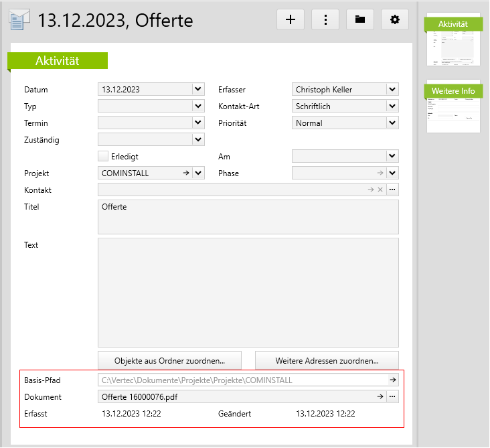This screenshot has height=448, width=490.
Task: Open Offerte 16000076.pdf via Dokument arrow
Action: point(380,397)
